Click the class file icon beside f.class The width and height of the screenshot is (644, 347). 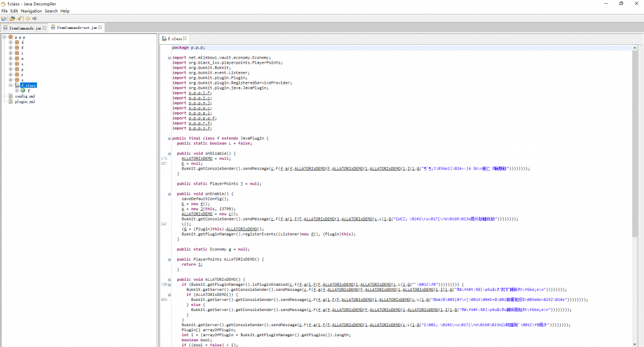[17, 85]
